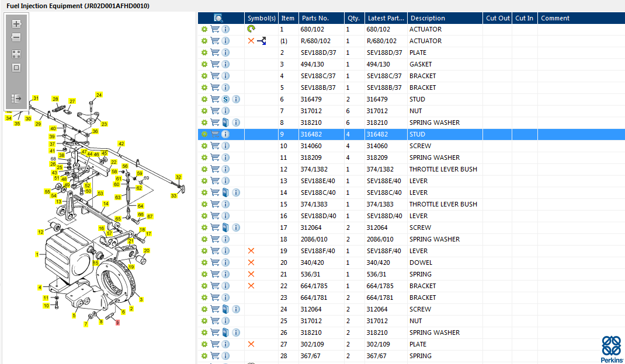Click description THROTTLE LEVER BUSH for item 15
The height and width of the screenshot is (364, 625).
tap(443, 204)
